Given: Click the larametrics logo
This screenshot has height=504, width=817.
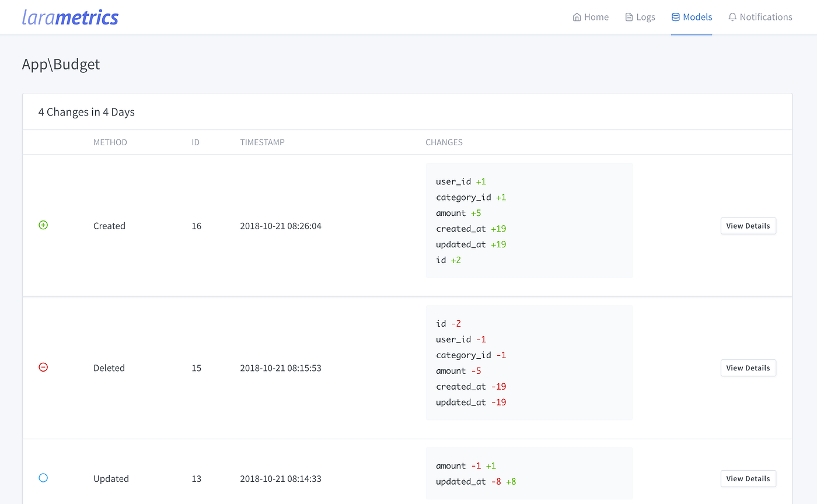Looking at the screenshot, I should tap(70, 17).
